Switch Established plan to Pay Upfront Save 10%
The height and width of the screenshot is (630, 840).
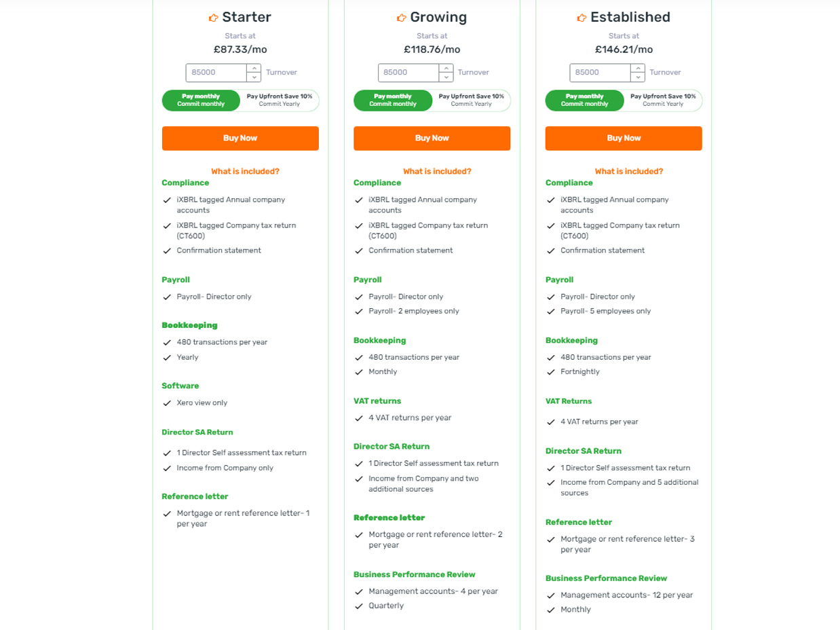click(663, 100)
